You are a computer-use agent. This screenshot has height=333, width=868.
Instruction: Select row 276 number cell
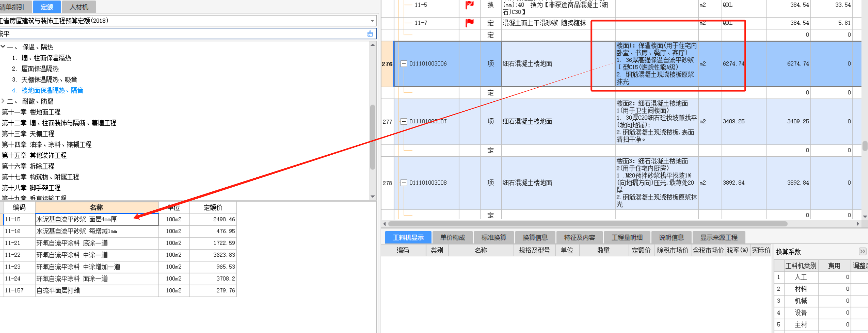[387, 64]
